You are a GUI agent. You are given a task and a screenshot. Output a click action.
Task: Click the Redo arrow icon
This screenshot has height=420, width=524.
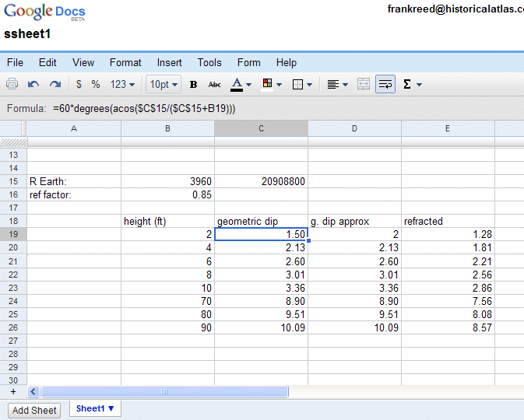tap(55, 84)
